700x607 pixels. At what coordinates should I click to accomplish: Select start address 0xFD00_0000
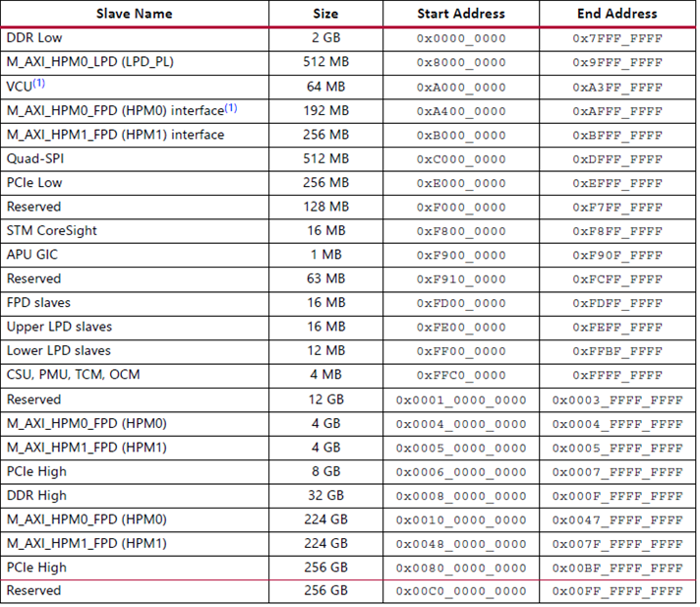[x=461, y=304]
